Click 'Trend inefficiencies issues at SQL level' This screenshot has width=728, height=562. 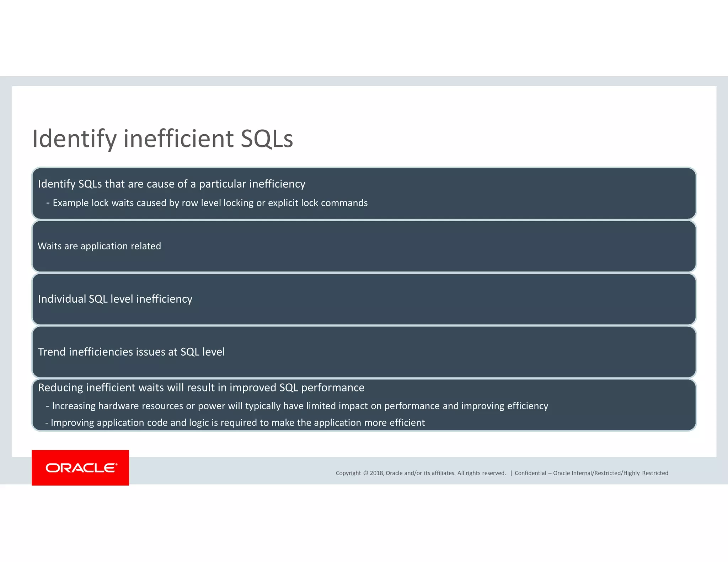click(132, 352)
